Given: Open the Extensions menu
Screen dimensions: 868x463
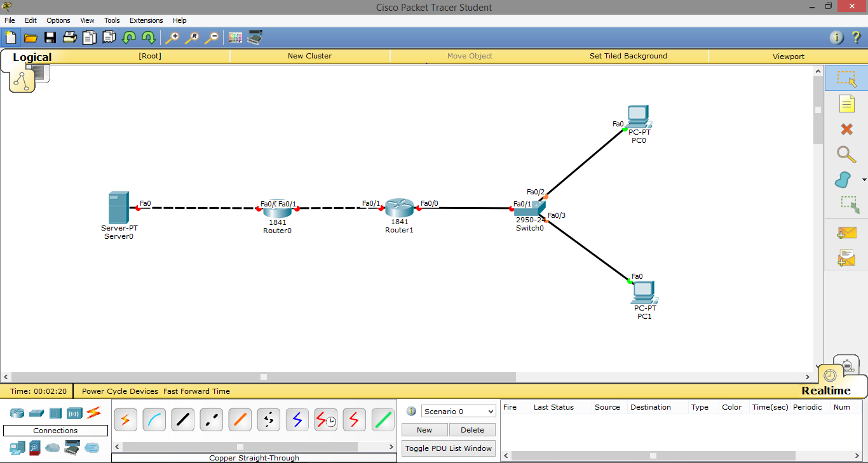Looking at the screenshot, I should 146,20.
